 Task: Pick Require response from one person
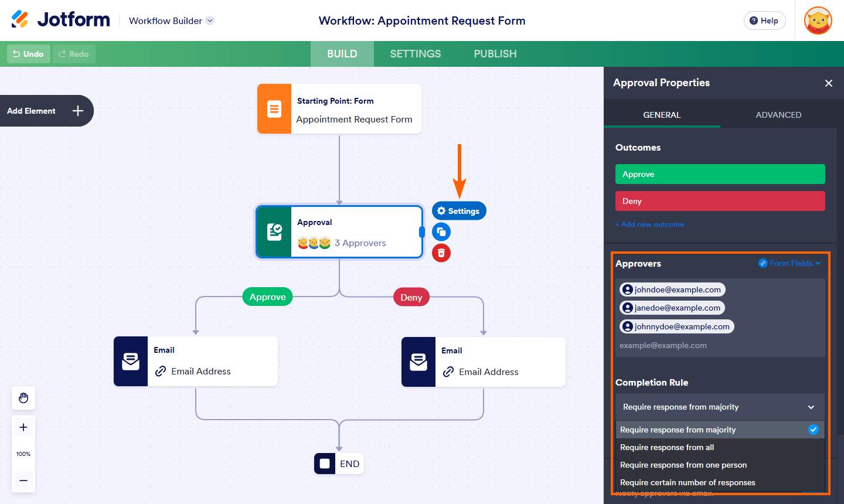pos(683,465)
